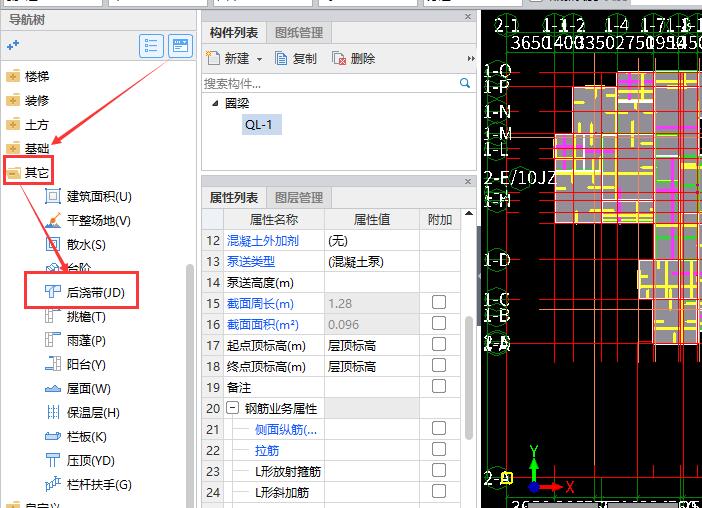This screenshot has height=508, width=702.
Task: Click the property list scrollbar thumb
Action: (469, 378)
